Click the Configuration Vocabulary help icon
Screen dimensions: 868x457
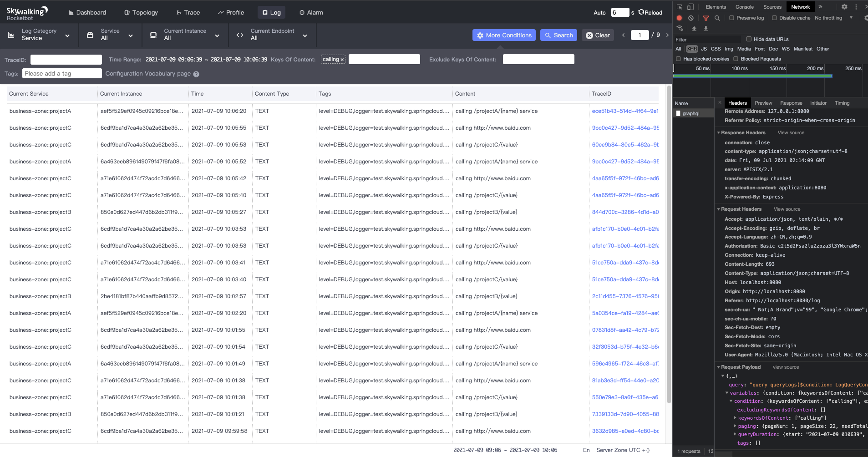(196, 74)
